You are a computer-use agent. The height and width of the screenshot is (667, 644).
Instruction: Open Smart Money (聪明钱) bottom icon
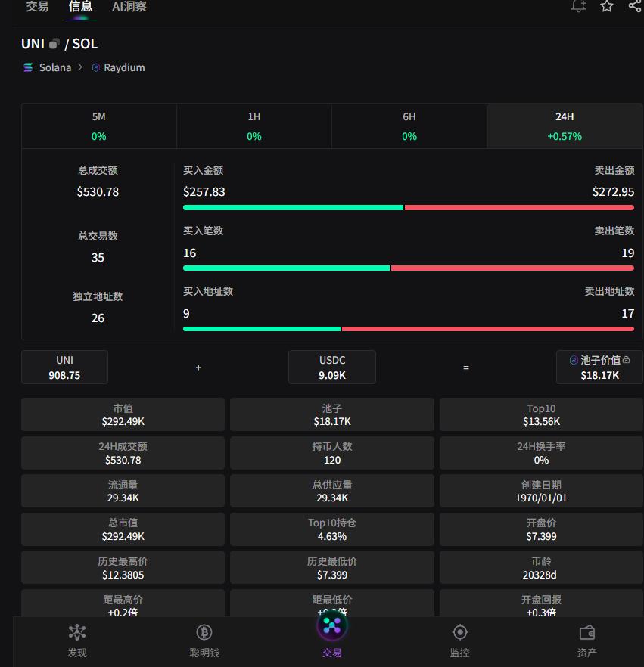pyautogui.click(x=204, y=641)
